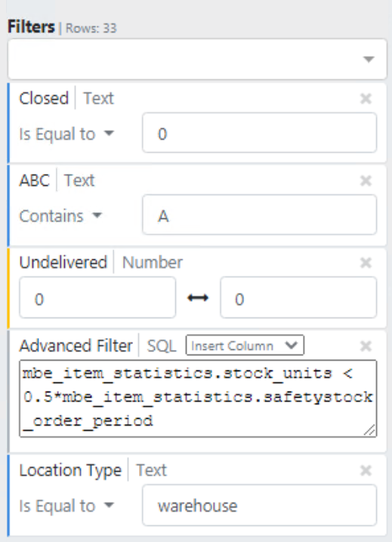Click inside the Advanced Filter SQL textarea
Image resolution: width=392 pixels, height=542 pixels.
pyautogui.click(x=198, y=398)
